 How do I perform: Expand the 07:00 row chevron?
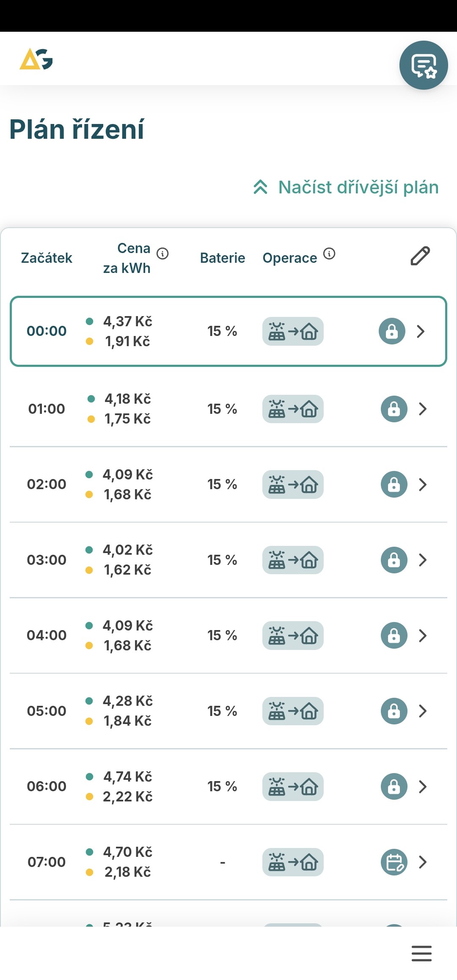point(422,862)
